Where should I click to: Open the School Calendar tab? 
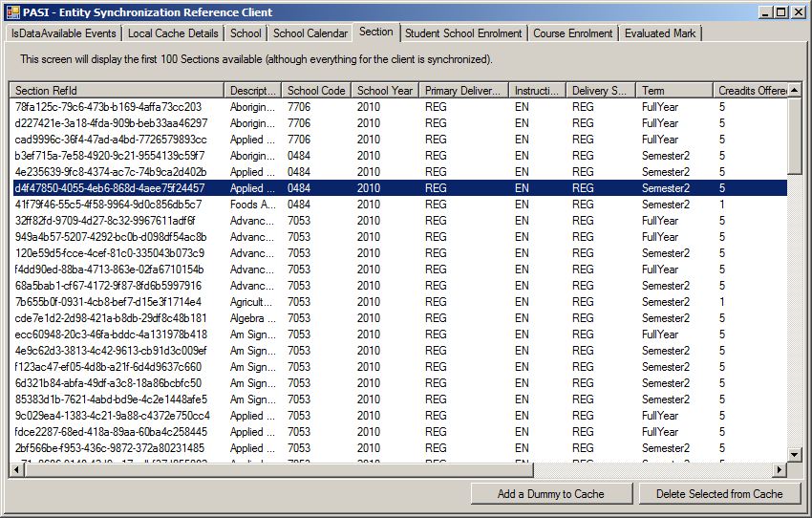click(x=310, y=33)
